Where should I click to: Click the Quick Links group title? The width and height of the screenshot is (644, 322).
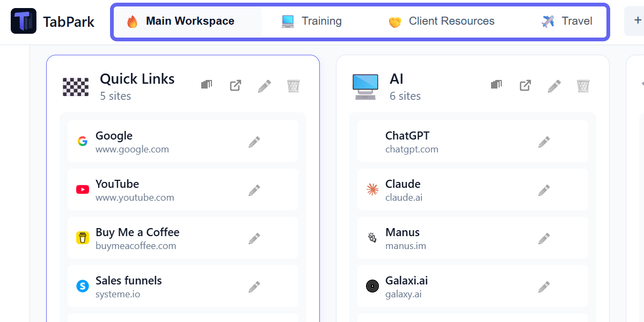137,79
